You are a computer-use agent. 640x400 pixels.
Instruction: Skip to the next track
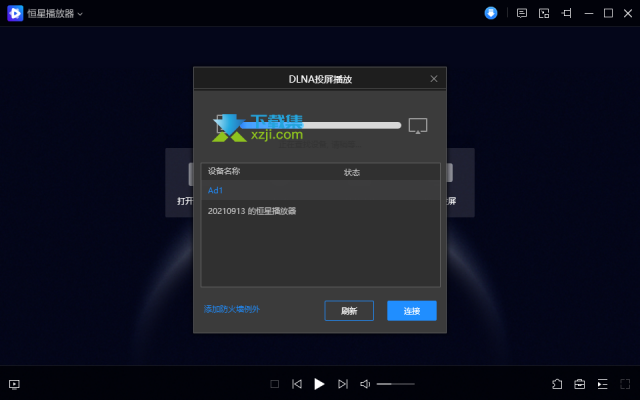coord(343,384)
